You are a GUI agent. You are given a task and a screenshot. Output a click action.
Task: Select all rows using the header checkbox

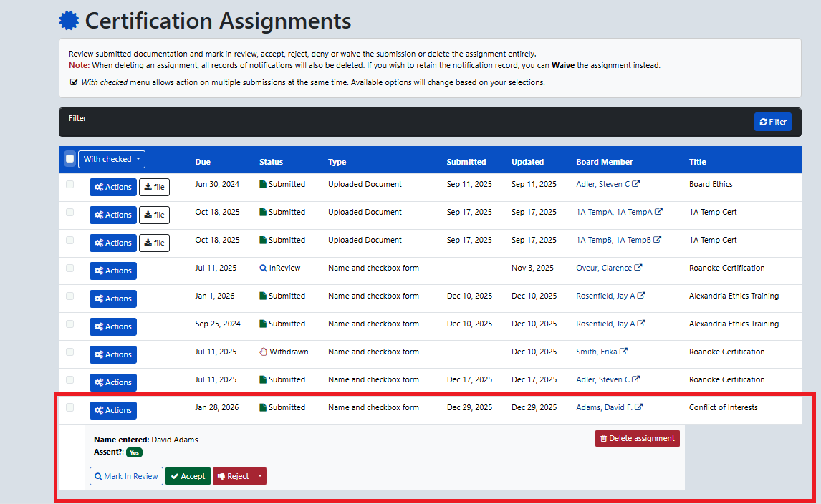click(x=69, y=159)
